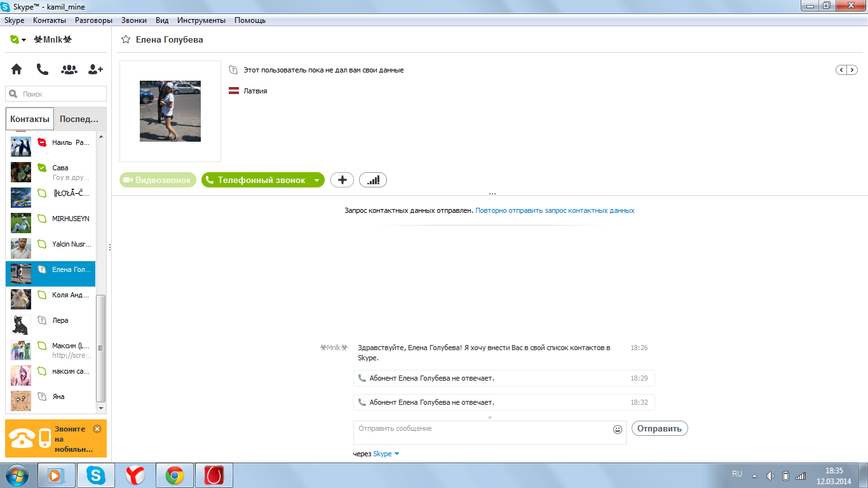Open Yandex browser from taskbar
868x488 pixels.
pyautogui.click(x=135, y=475)
